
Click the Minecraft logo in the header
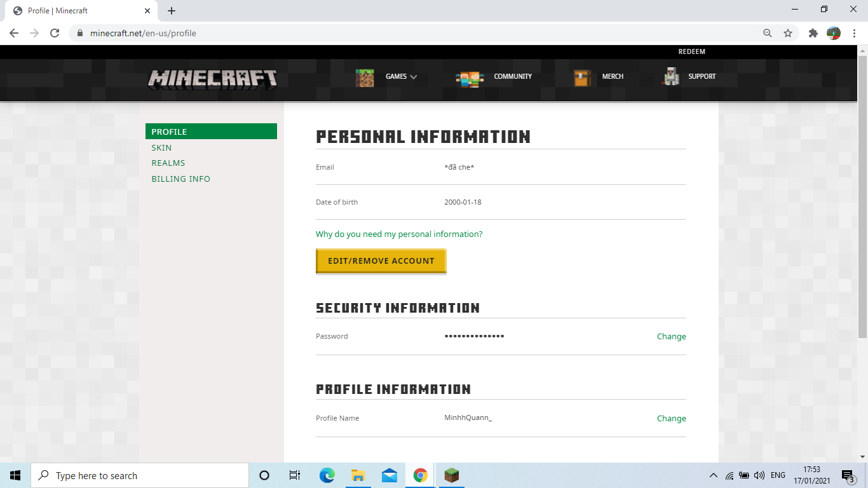(213, 78)
